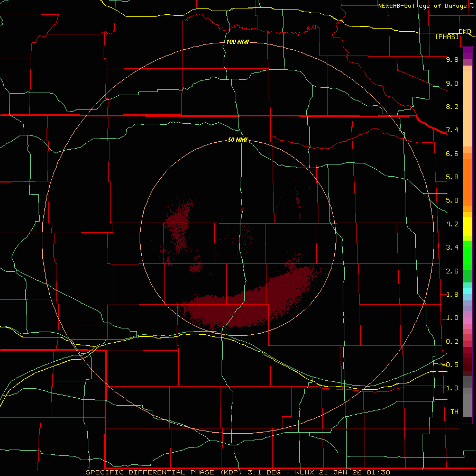Click the -0.5 color scale label

[x=450, y=365]
